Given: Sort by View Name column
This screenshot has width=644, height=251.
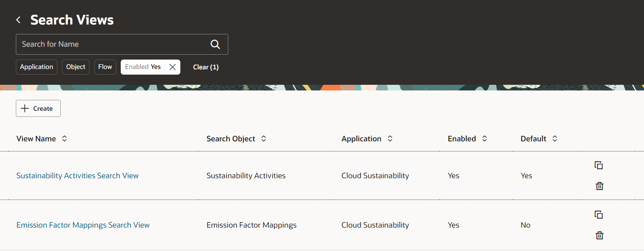Looking at the screenshot, I should 65,139.
